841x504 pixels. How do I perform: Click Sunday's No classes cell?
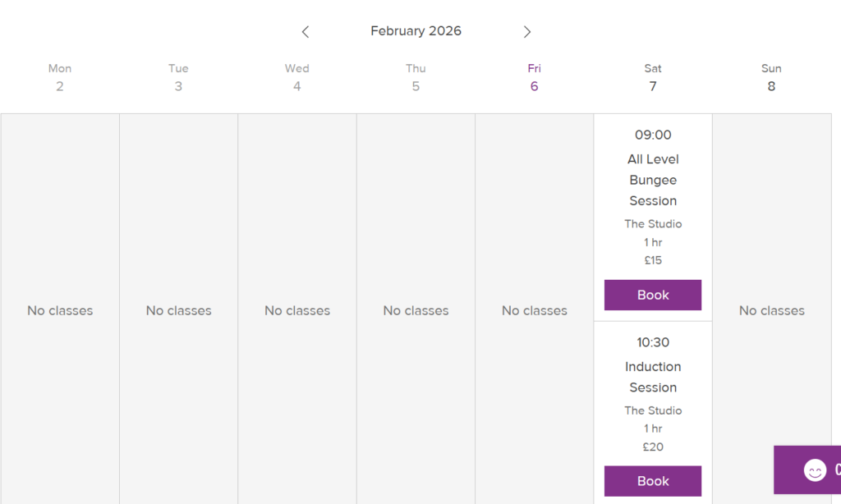(x=771, y=310)
